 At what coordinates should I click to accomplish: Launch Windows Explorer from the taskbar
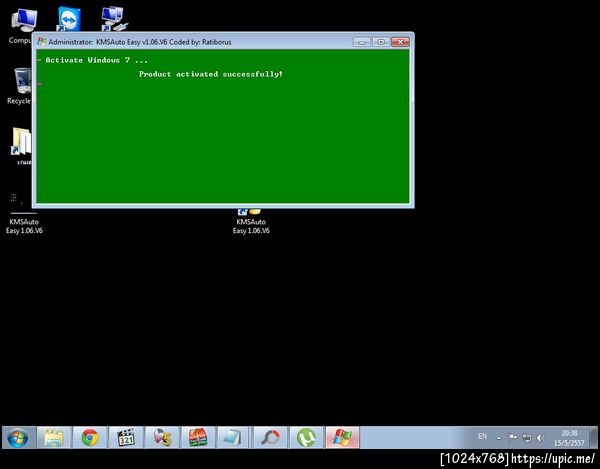tap(54, 438)
